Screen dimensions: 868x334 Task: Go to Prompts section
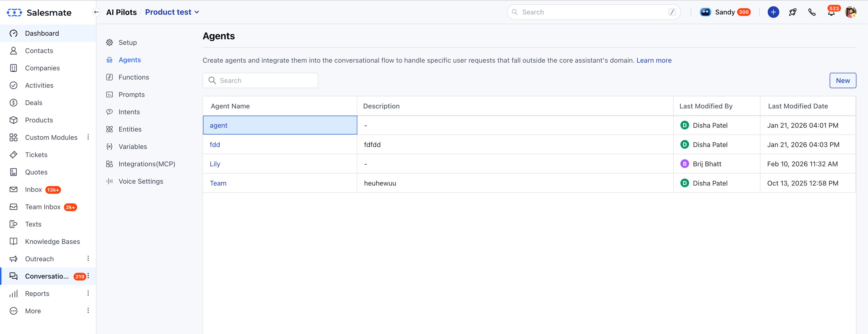pyautogui.click(x=131, y=95)
